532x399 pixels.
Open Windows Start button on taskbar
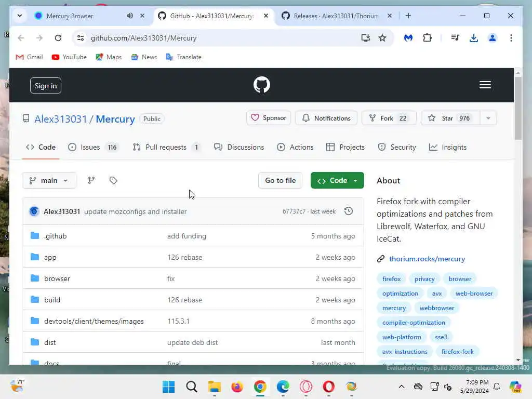tap(169, 387)
